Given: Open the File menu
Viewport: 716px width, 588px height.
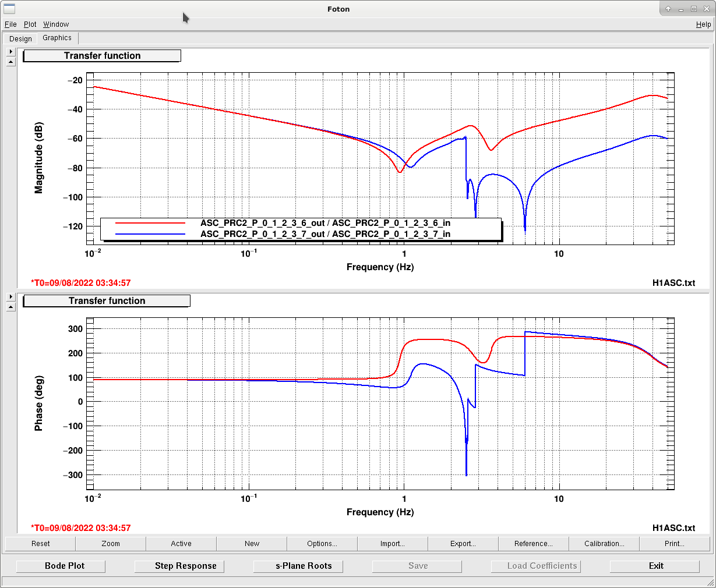Looking at the screenshot, I should point(10,24).
